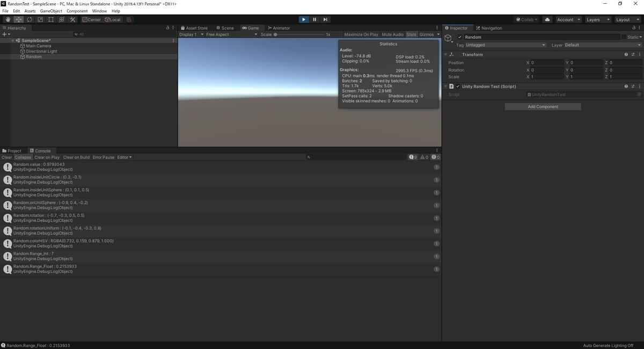Viewport: 644px width, 349px height.
Task: Select the Rotate tool
Action: click(29, 20)
